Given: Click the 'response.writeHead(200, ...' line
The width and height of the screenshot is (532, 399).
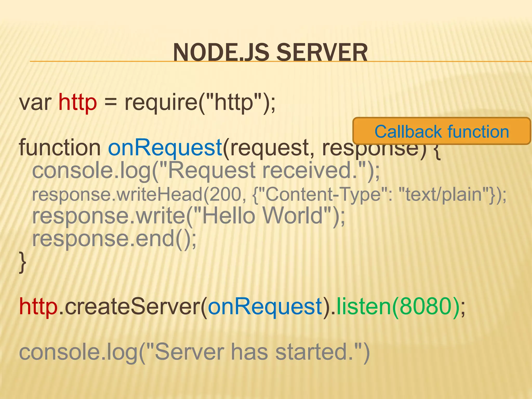Looking at the screenshot, I should point(269,195).
